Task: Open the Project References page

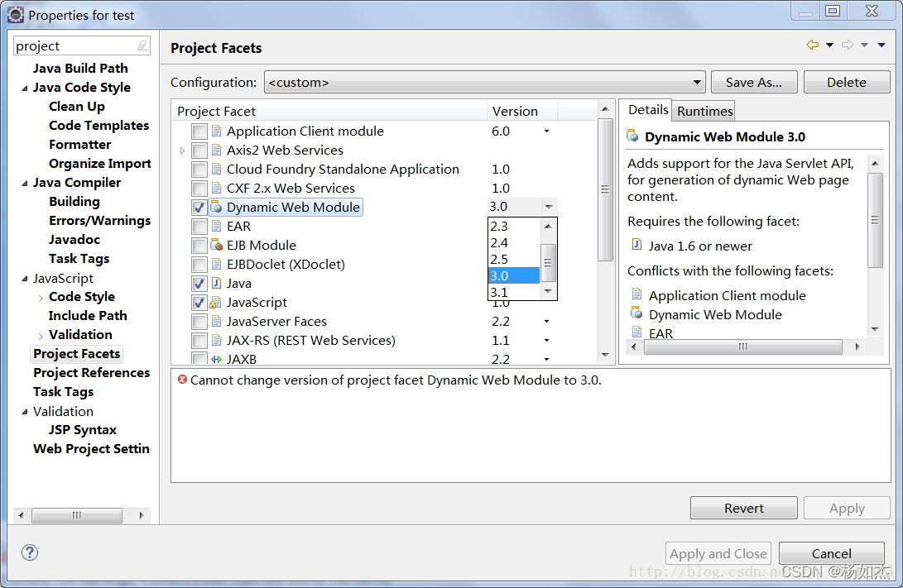Action: click(x=92, y=373)
